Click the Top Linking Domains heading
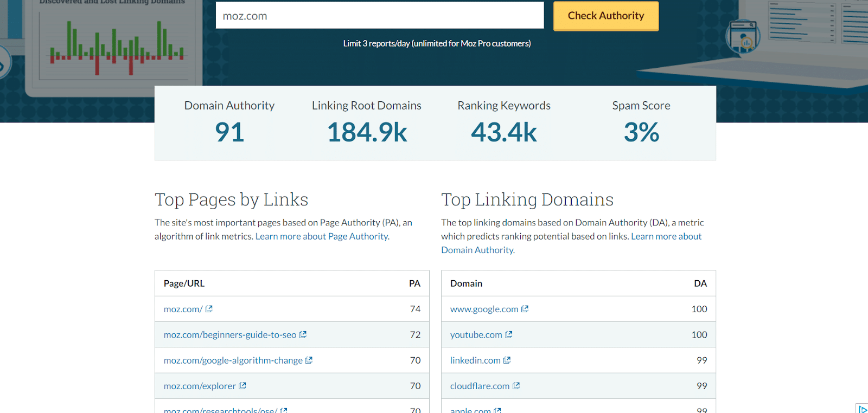 pyautogui.click(x=527, y=199)
